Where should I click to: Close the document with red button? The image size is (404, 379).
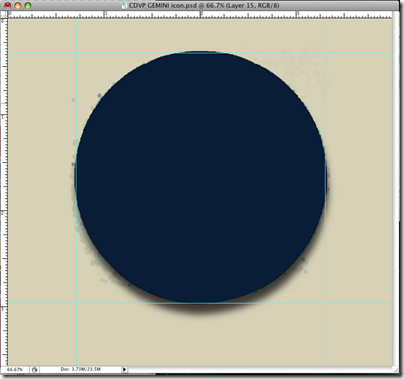pos(7,5)
